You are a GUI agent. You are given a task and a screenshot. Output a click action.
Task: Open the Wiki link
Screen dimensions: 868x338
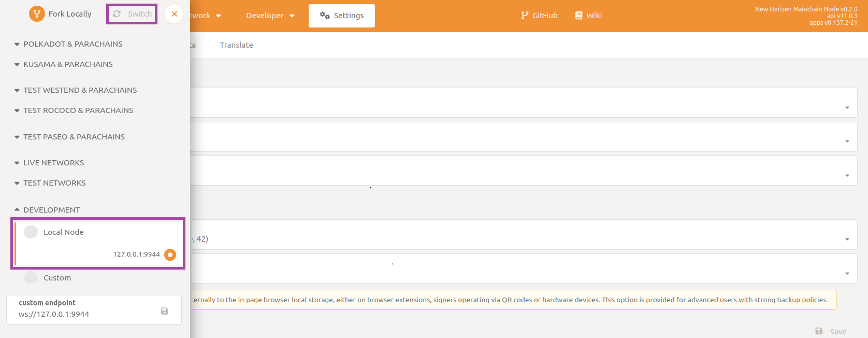[588, 16]
